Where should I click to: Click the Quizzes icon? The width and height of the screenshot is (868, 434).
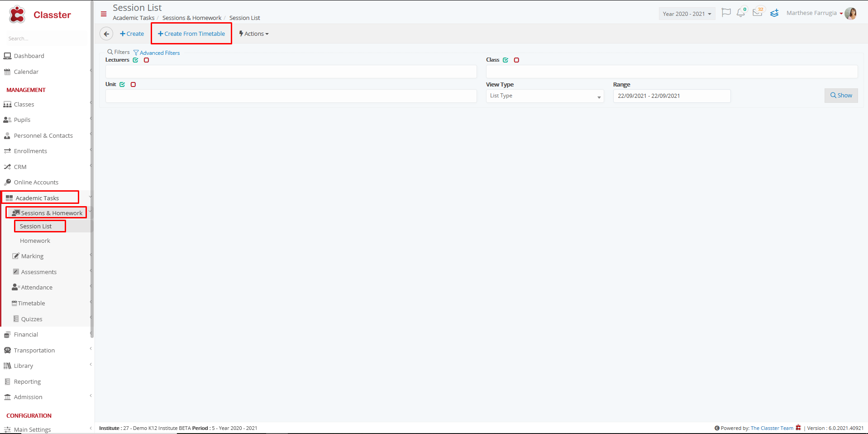tap(16, 319)
